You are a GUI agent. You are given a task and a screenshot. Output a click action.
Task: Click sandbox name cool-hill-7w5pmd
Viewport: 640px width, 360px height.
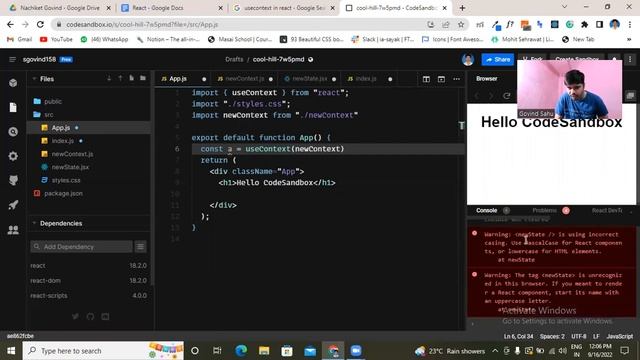(278, 60)
